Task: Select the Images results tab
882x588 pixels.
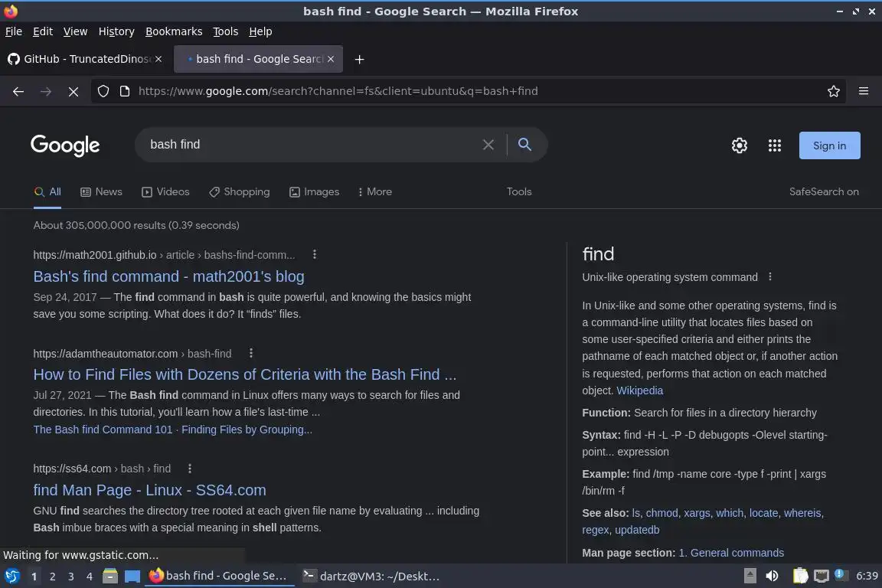Action: [315, 192]
